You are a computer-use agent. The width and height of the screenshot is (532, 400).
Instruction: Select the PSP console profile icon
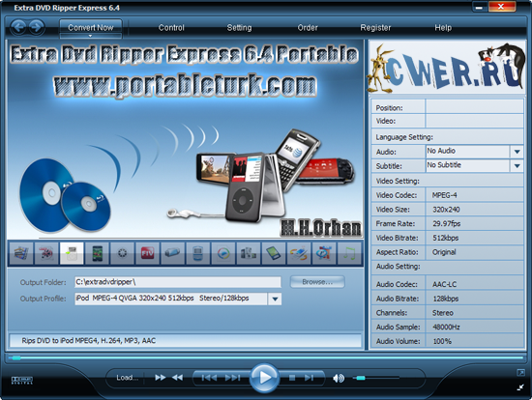point(173,253)
